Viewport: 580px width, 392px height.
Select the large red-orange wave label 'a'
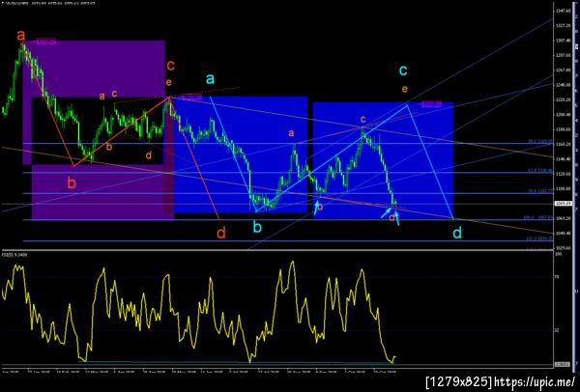pos(21,36)
